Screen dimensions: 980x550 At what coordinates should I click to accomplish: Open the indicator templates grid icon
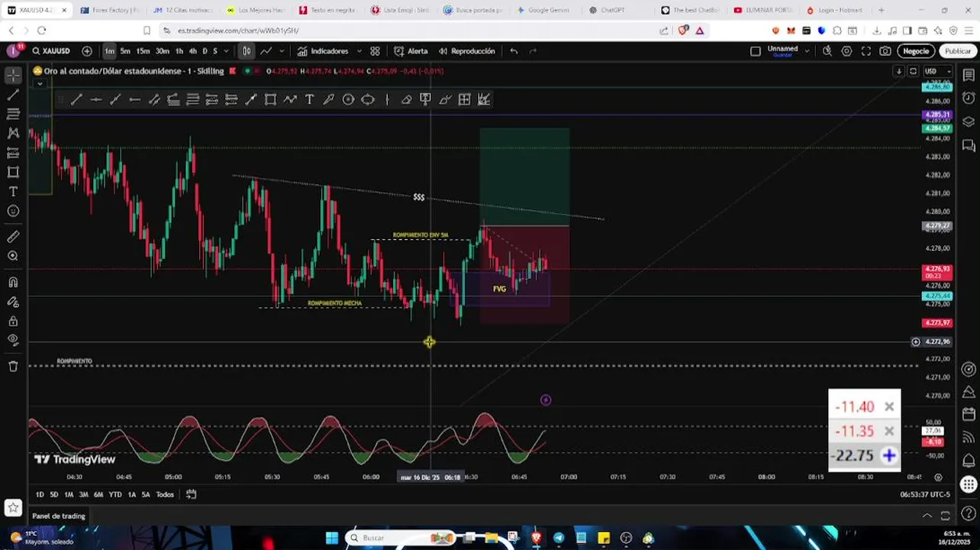pos(375,51)
